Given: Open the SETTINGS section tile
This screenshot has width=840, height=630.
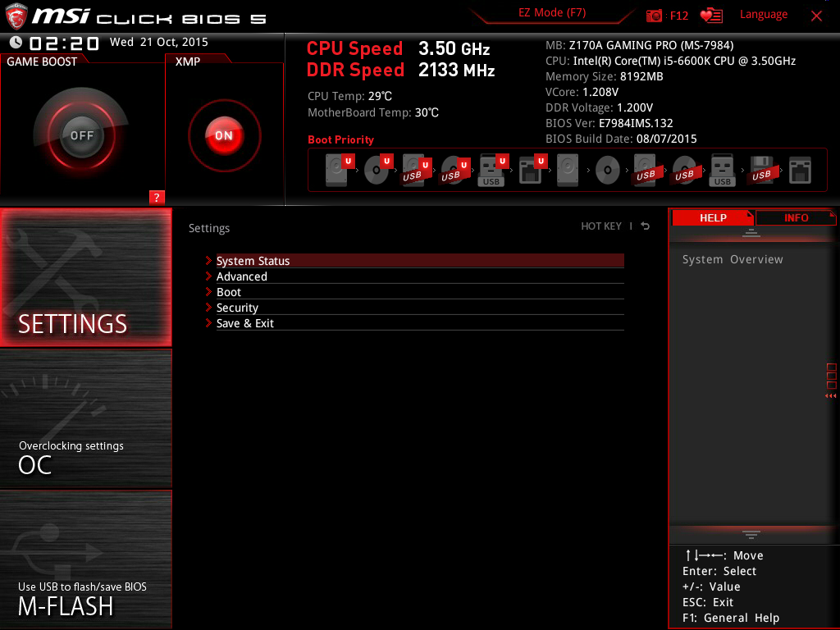Looking at the screenshot, I should point(85,277).
